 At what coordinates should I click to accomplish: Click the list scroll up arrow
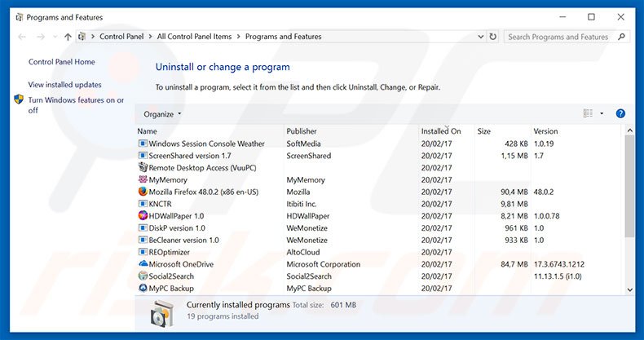630,130
